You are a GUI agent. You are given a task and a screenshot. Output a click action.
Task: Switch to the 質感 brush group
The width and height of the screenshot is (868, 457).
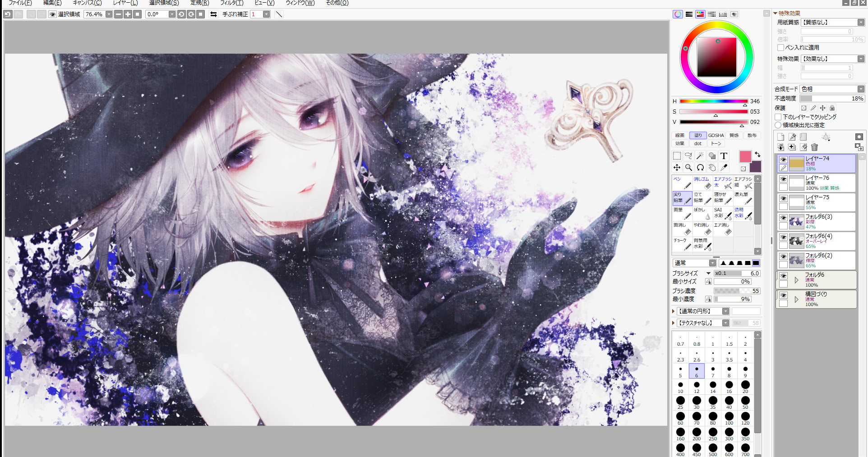734,136
